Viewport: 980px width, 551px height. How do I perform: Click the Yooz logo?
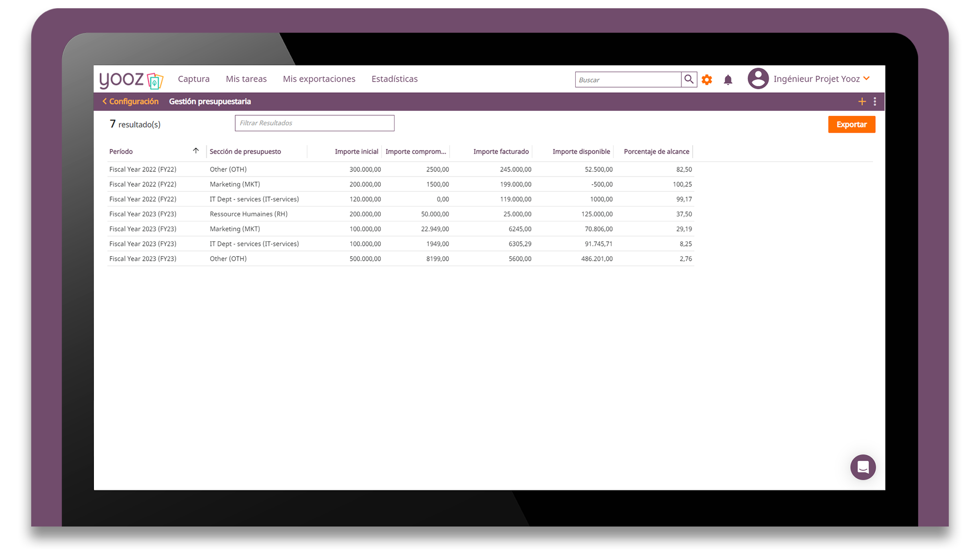[131, 80]
